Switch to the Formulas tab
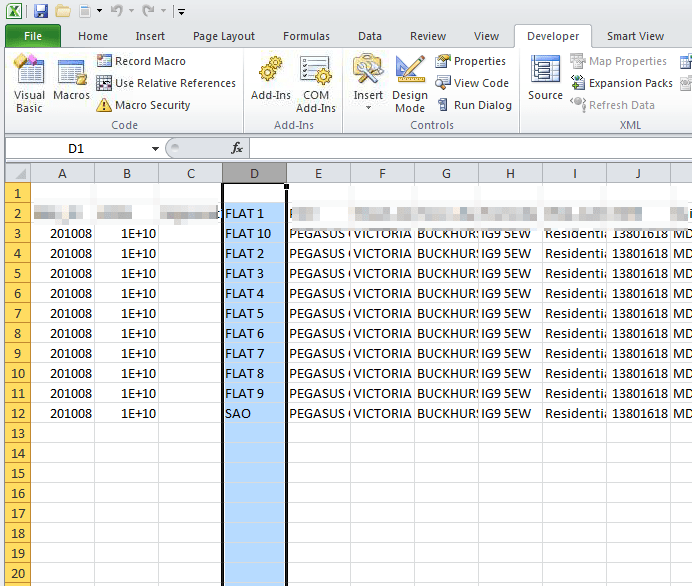 (306, 36)
